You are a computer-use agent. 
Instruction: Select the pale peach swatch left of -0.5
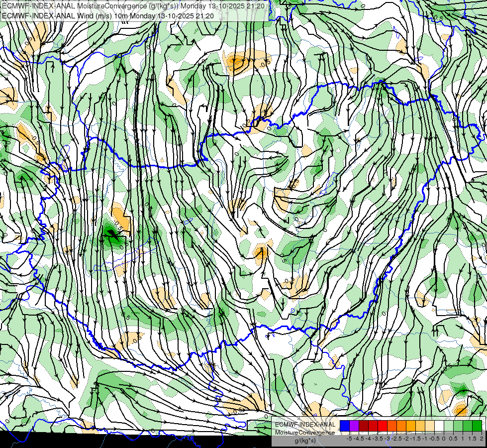point(430,426)
